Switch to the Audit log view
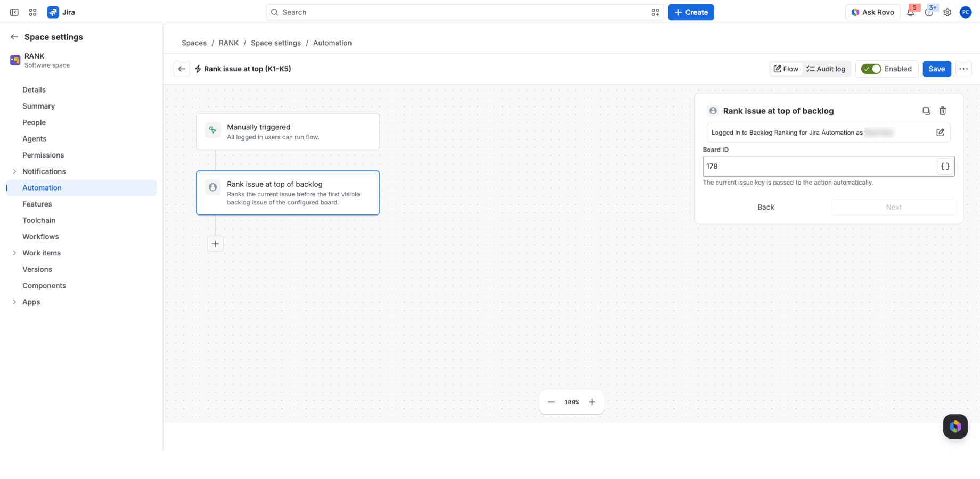This screenshot has width=980, height=479. click(826, 69)
